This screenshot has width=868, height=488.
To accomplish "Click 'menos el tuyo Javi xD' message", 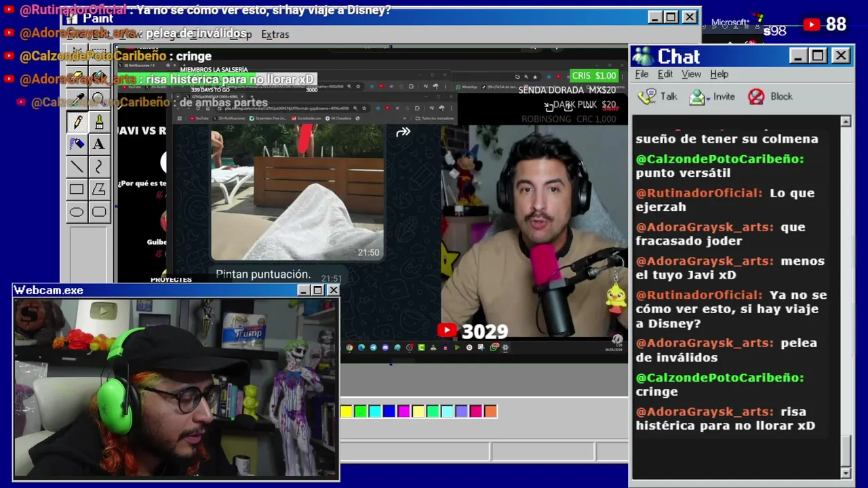I will coord(730,268).
